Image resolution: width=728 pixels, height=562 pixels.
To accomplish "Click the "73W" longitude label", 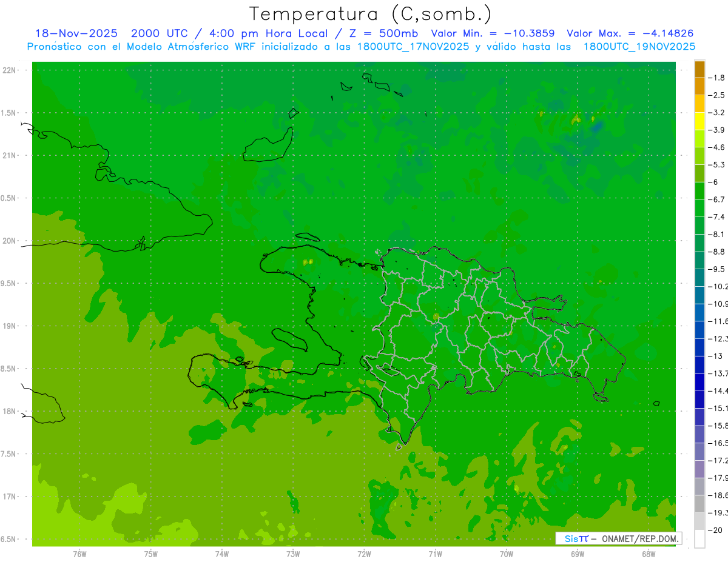I will click(293, 554).
